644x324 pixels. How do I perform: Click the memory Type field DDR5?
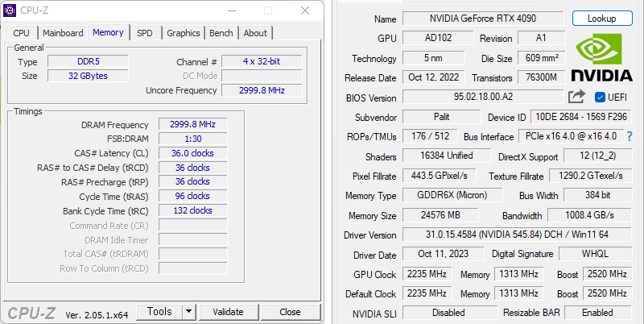pyautogui.click(x=89, y=62)
